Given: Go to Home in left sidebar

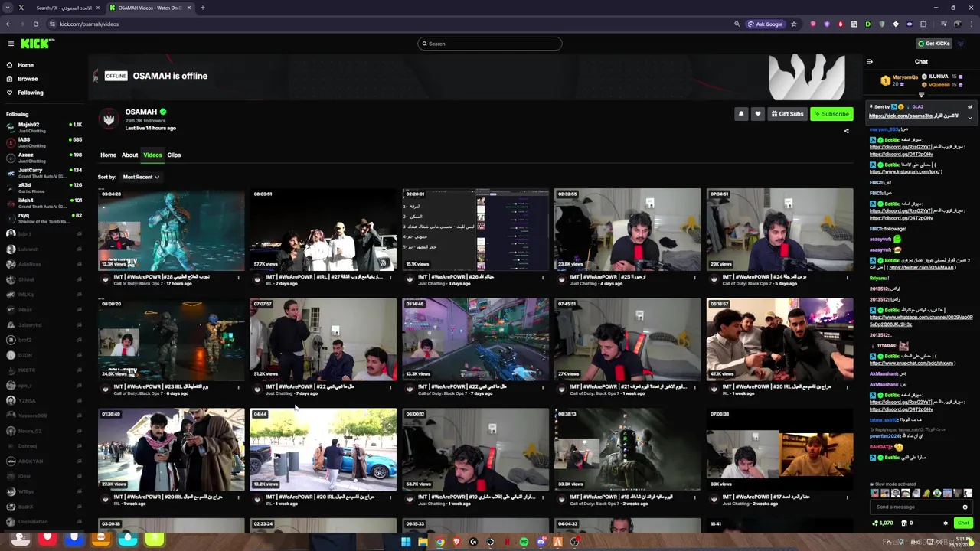Looking at the screenshot, I should click(20, 65).
